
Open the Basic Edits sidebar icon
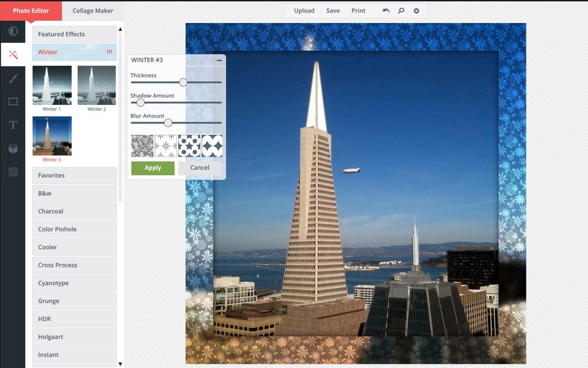[12, 31]
